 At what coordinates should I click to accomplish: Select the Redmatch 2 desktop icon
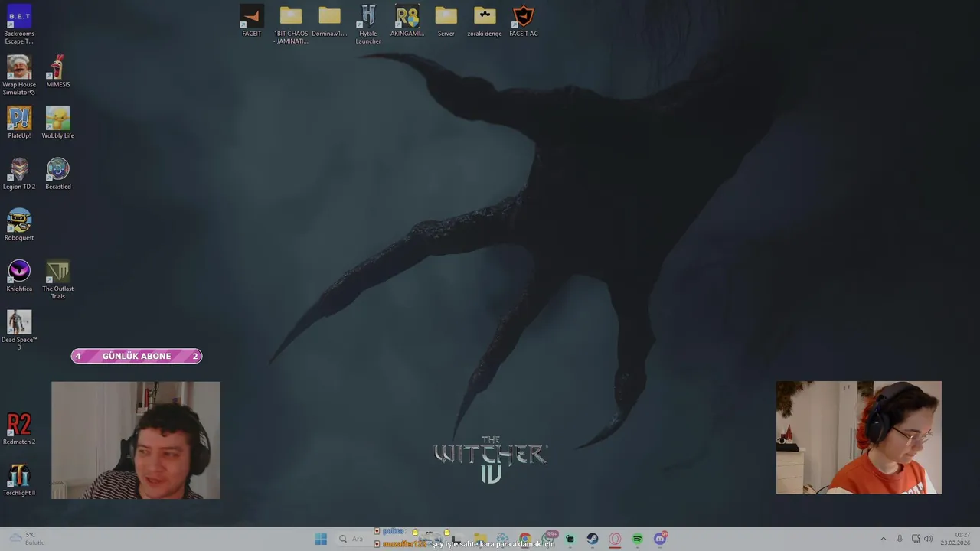point(19,429)
